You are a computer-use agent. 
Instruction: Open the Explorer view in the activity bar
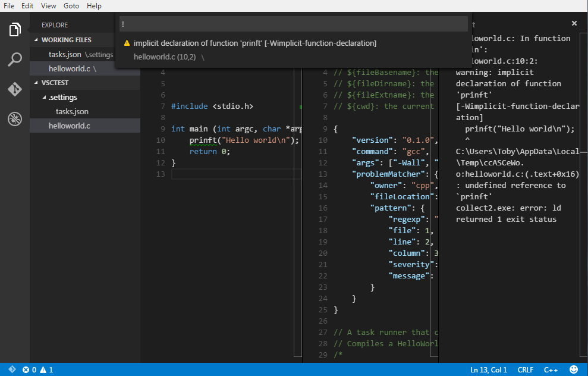point(15,30)
